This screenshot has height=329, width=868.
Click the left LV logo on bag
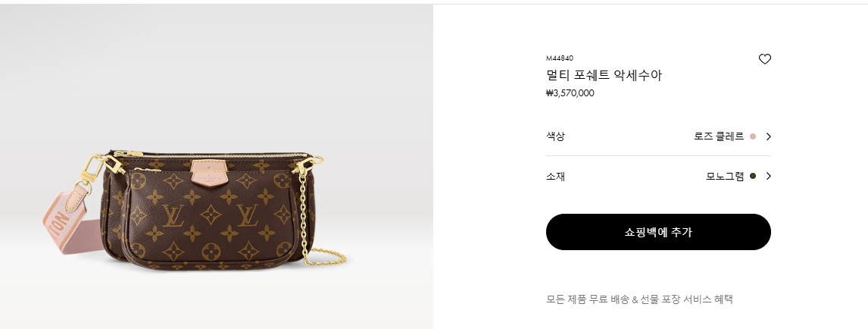pyautogui.click(x=173, y=215)
